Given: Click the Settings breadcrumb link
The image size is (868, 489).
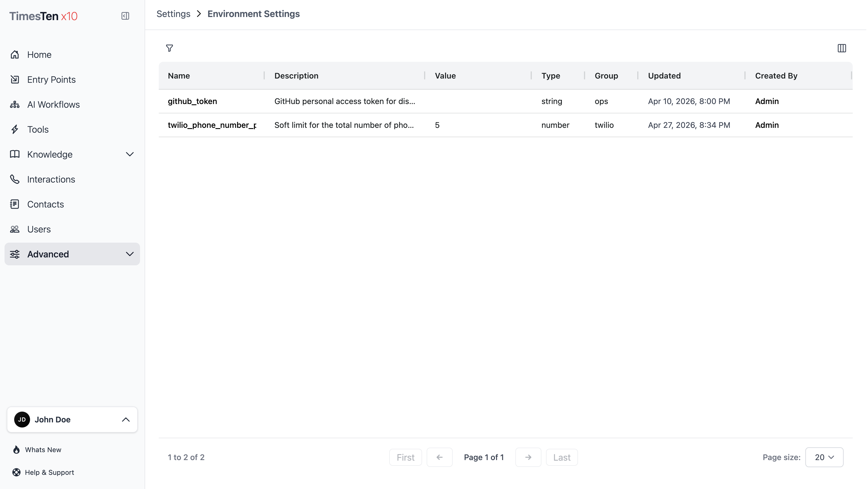Looking at the screenshot, I should click(x=173, y=14).
